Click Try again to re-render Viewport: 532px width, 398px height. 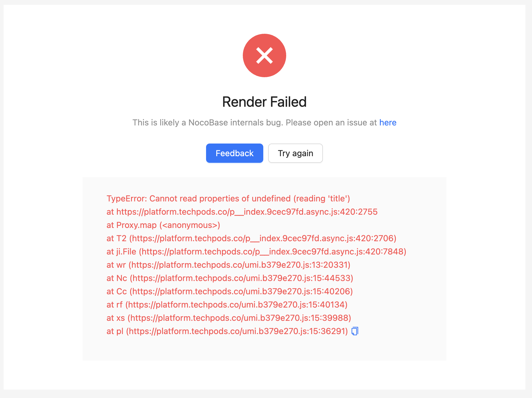tap(295, 153)
